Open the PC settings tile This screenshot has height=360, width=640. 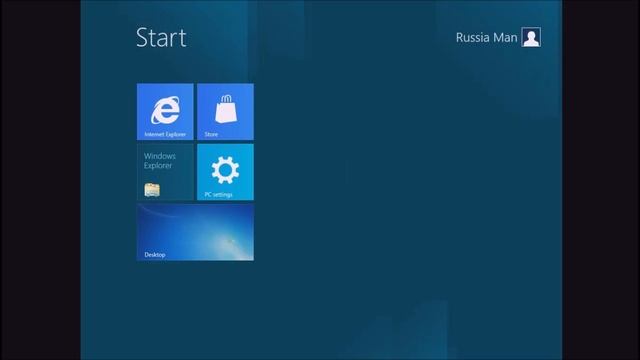[225, 172]
